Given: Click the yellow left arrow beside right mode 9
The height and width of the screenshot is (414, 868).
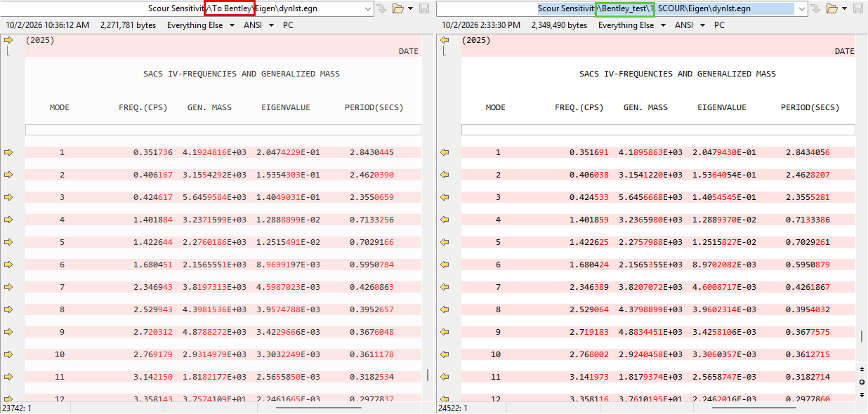Looking at the screenshot, I should [x=445, y=332].
